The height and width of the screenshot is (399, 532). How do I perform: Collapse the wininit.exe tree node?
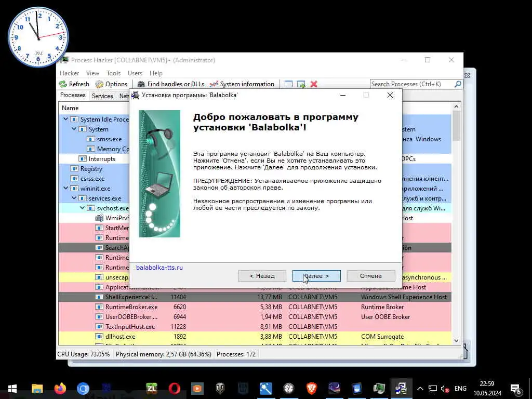[x=66, y=188]
